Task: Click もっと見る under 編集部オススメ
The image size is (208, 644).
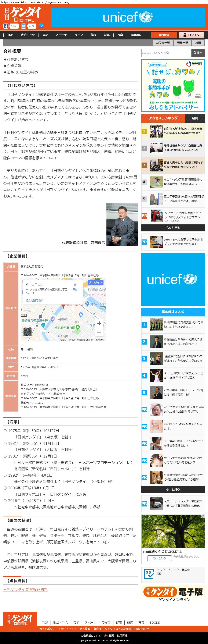Action: (173, 490)
